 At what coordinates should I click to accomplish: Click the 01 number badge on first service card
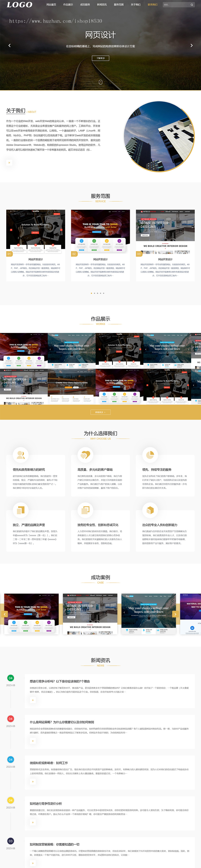[x=9, y=254]
